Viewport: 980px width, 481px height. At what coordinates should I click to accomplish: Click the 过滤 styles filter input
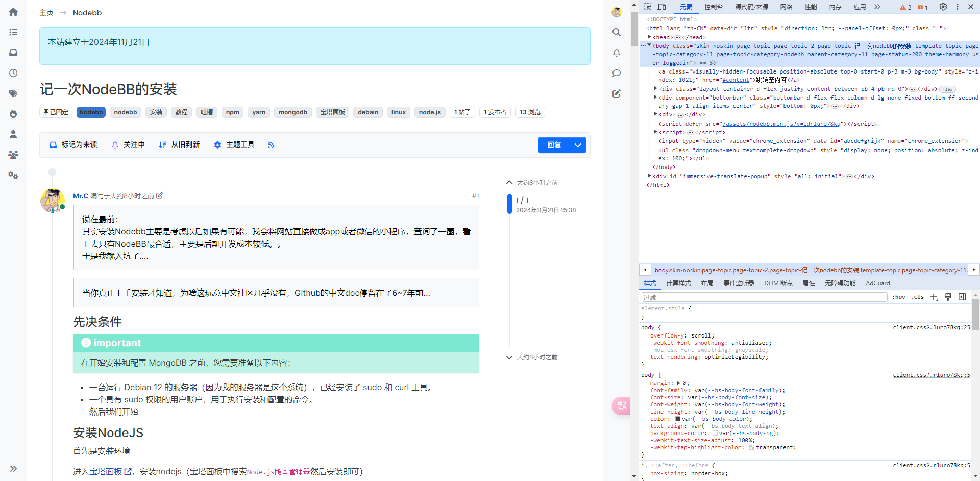pos(765,297)
